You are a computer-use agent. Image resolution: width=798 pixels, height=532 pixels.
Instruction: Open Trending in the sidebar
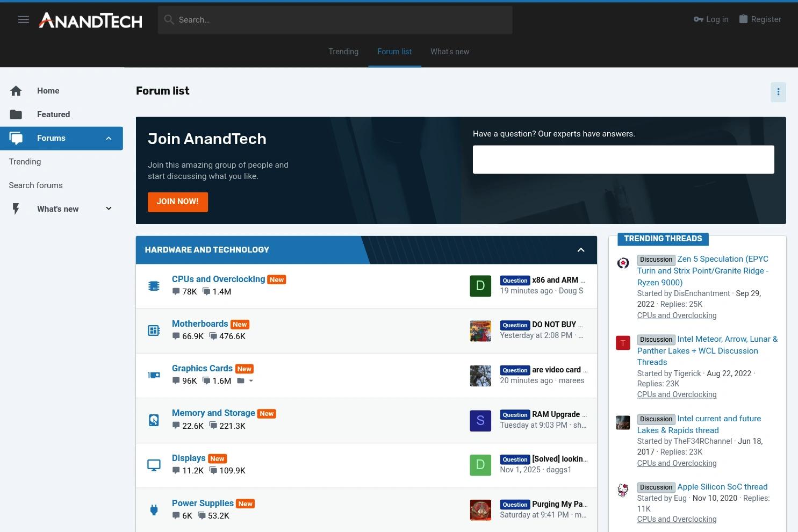tap(25, 162)
